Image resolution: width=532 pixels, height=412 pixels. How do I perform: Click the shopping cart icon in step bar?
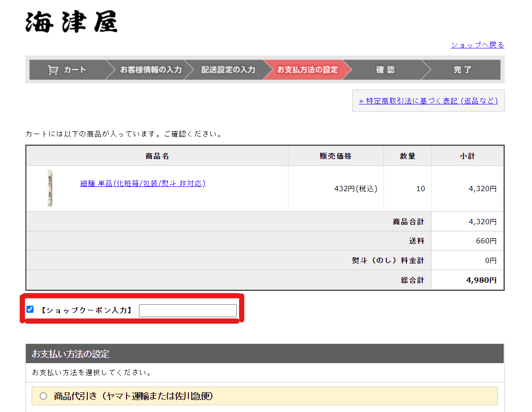(x=53, y=70)
